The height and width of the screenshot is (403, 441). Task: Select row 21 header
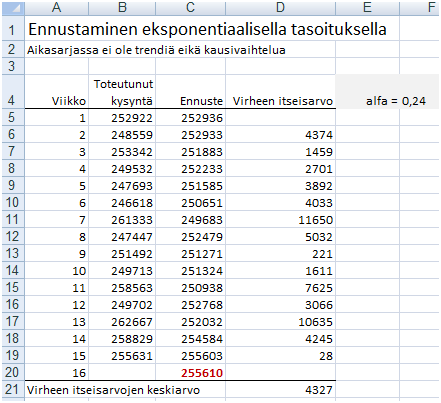click(x=13, y=390)
